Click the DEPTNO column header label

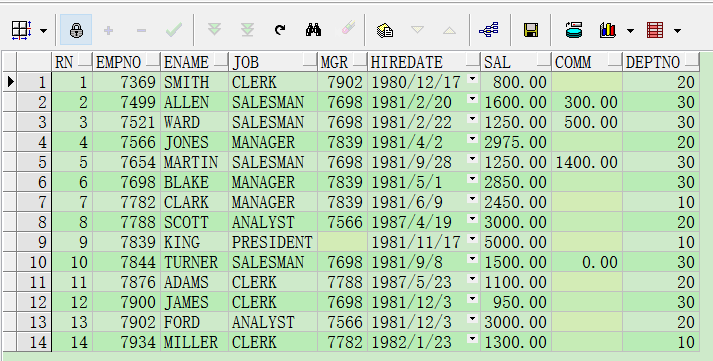(653, 62)
